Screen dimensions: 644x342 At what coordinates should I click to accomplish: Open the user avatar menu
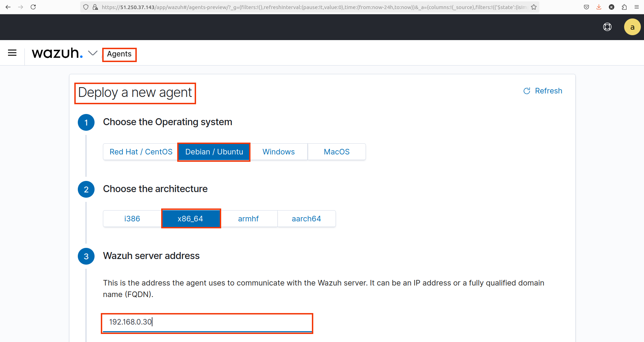632,27
